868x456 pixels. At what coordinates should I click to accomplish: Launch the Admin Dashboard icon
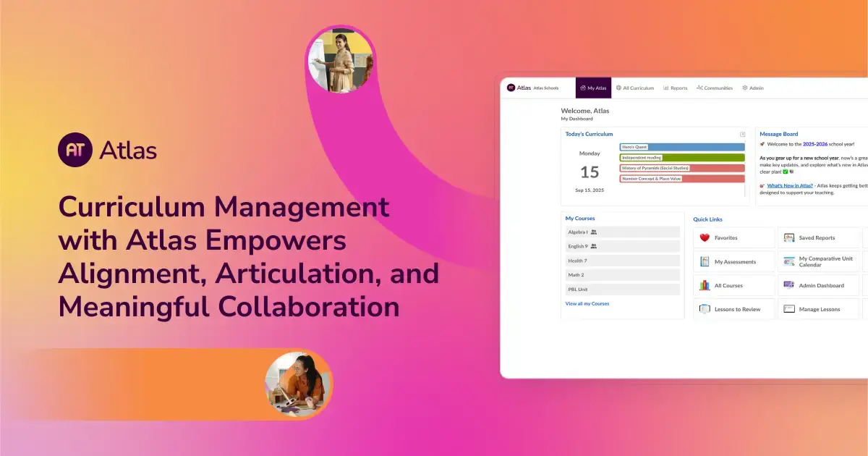(x=788, y=285)
